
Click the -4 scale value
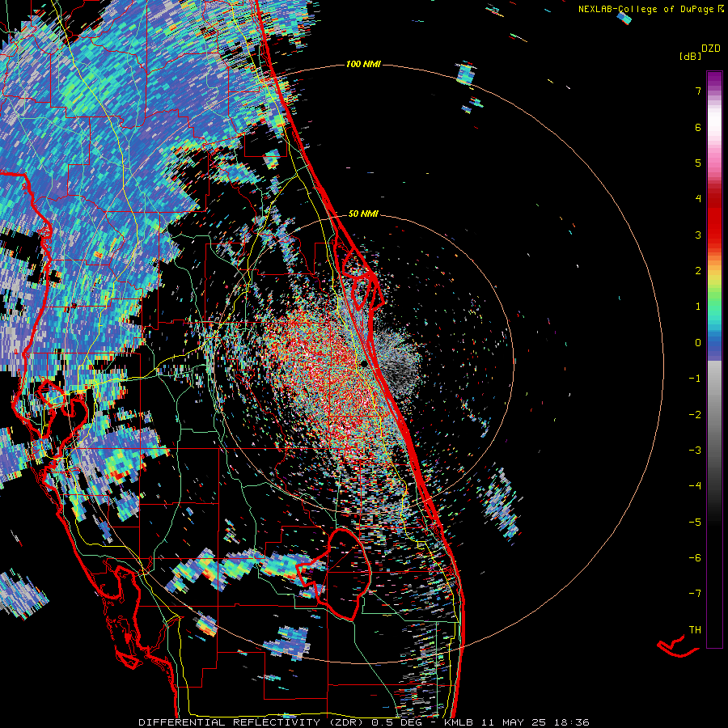[695, 485]
